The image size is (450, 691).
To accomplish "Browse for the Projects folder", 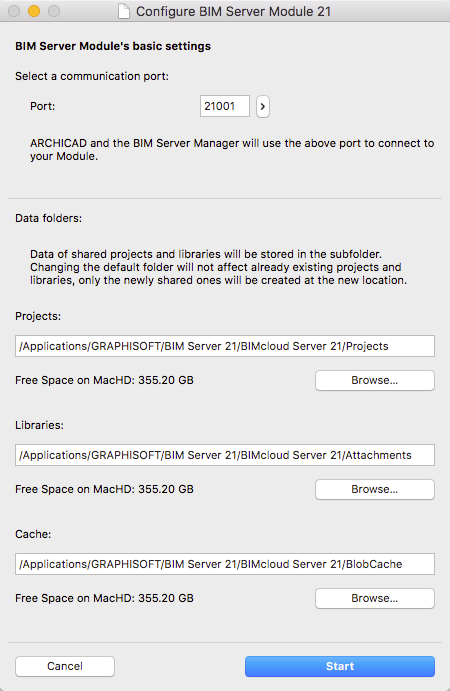I will (x=375, y=380).
